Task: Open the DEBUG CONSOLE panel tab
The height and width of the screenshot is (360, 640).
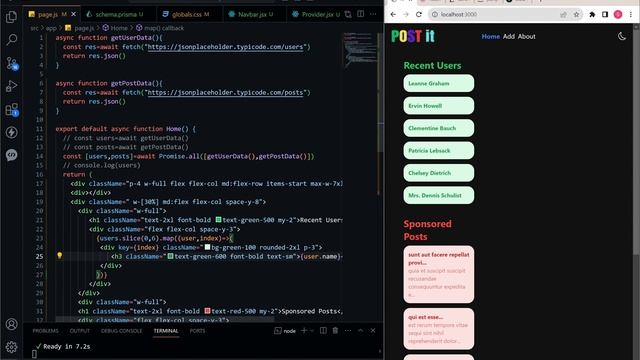Action: click(121, 331)
